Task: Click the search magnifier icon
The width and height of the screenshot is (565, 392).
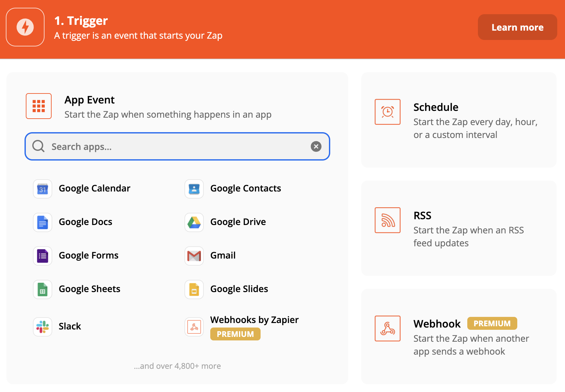Action: (38, 146)
